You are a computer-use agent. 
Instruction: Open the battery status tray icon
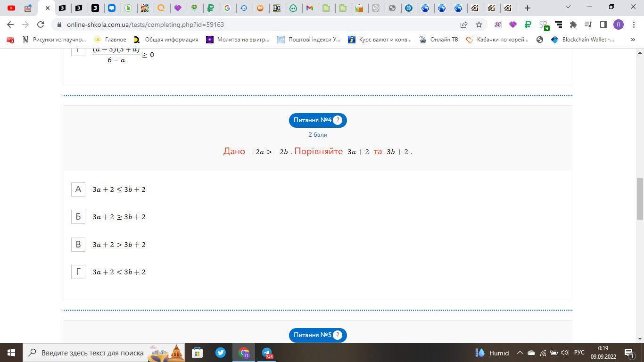[554, 353]
